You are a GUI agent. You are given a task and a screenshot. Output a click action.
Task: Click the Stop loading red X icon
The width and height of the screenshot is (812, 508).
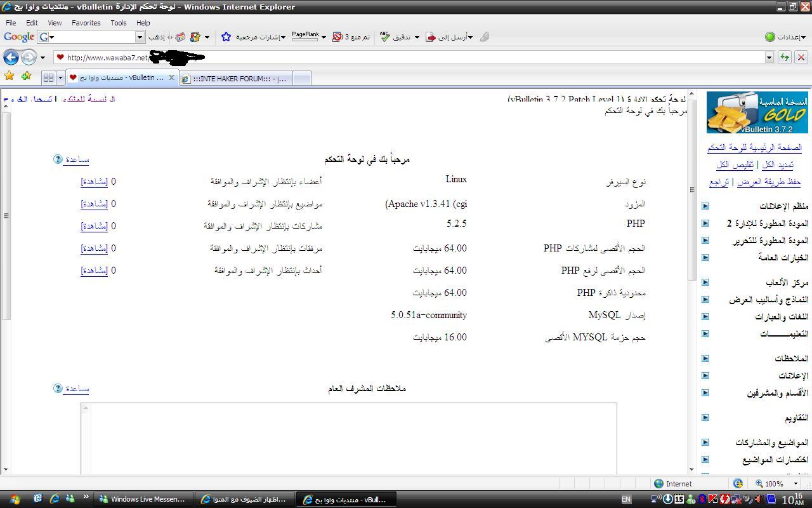(x=801, y=57)
